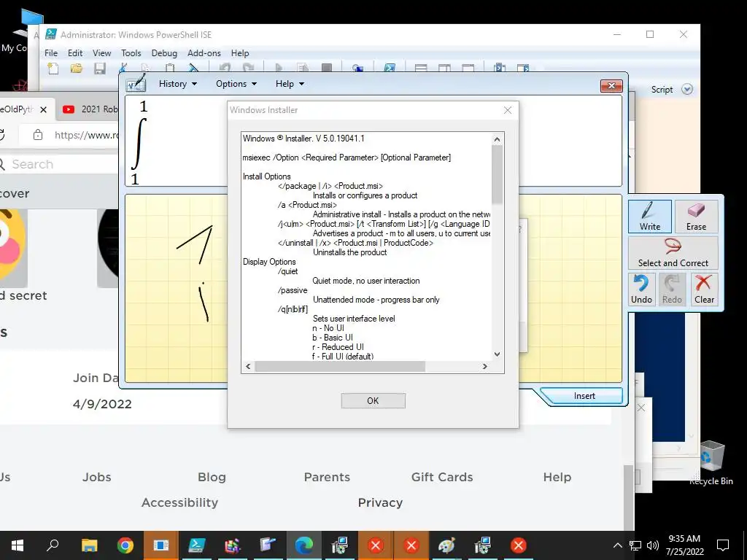Open taskbar search magnifier
Image resolution: width=747 pixels, height=560 pixels.
[53, 545]
